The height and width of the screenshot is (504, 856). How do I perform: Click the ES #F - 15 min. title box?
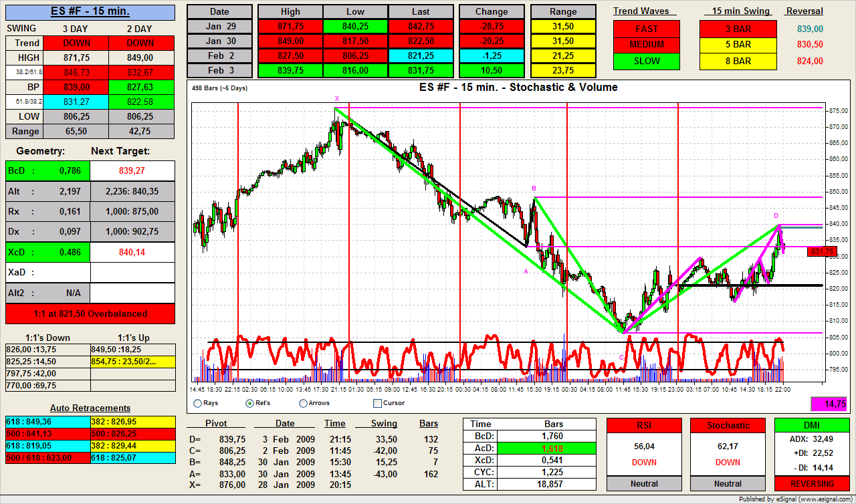tap(90, 12)
